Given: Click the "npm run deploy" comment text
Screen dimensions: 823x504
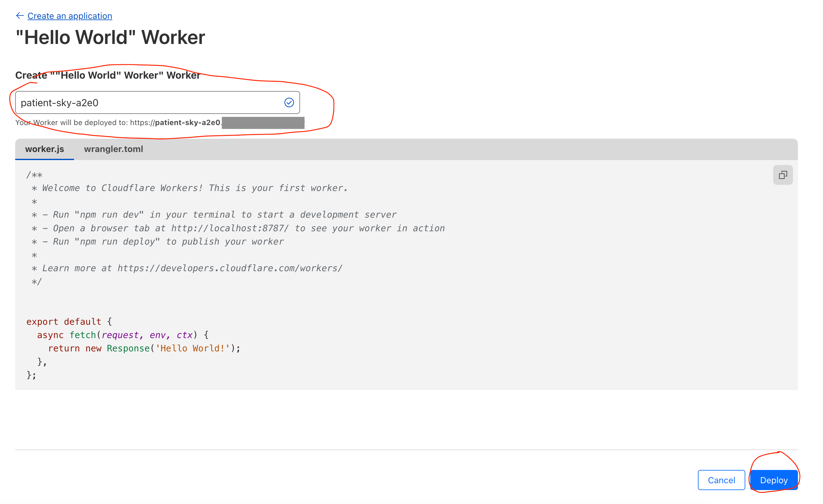Looking at the screenshot, I should [x=117, y=242].
